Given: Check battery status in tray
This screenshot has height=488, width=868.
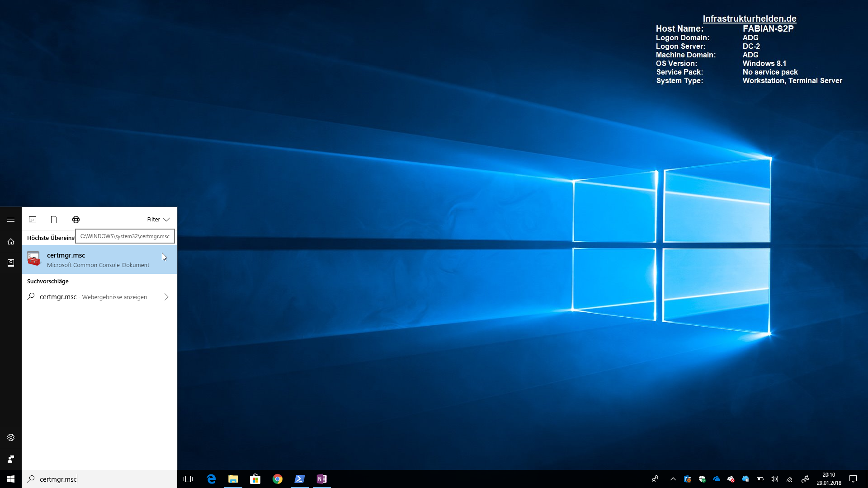Looking at the screenshot, I should (x=760, y=479).
